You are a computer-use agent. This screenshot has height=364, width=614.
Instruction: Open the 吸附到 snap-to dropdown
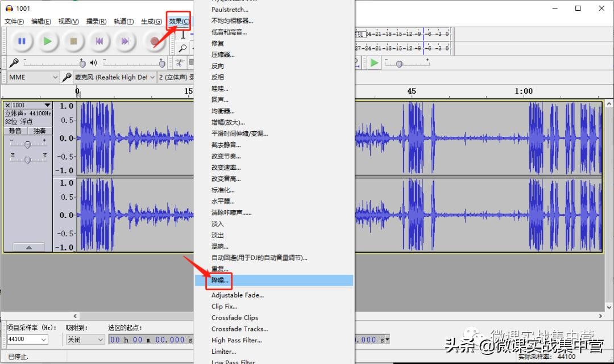pyautogui.click(x=85, y=340)
